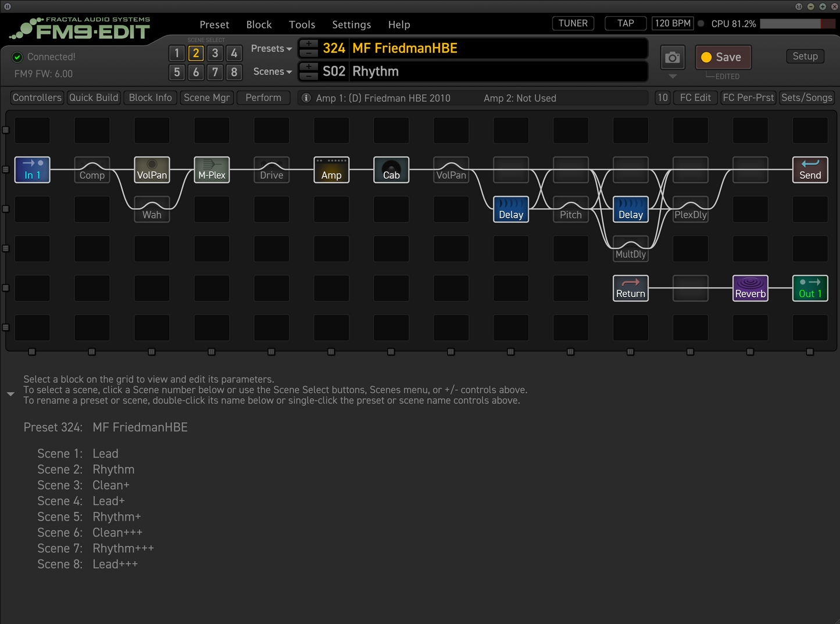Click the Send block
The width and height of the screenshot is (840, 624).
click(x=810, y=170)
